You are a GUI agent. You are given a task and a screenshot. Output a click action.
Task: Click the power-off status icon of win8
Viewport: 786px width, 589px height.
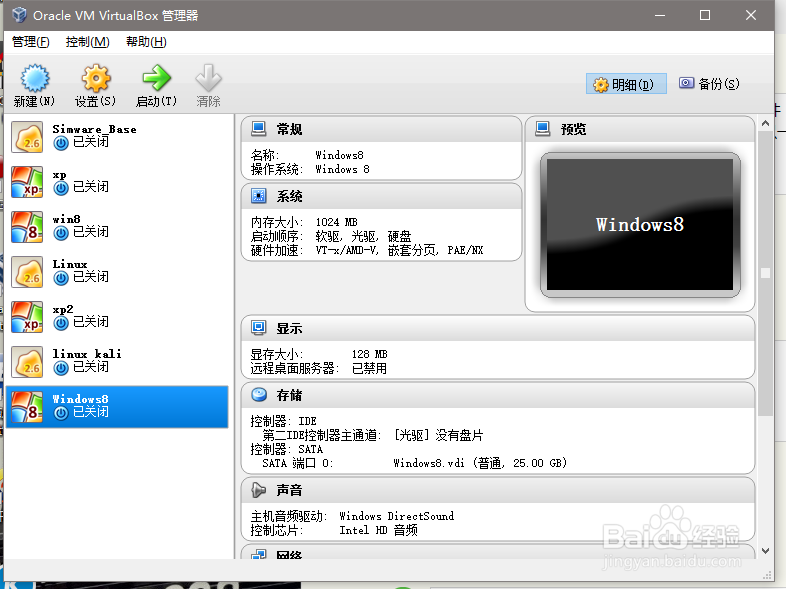pos(61,234)
